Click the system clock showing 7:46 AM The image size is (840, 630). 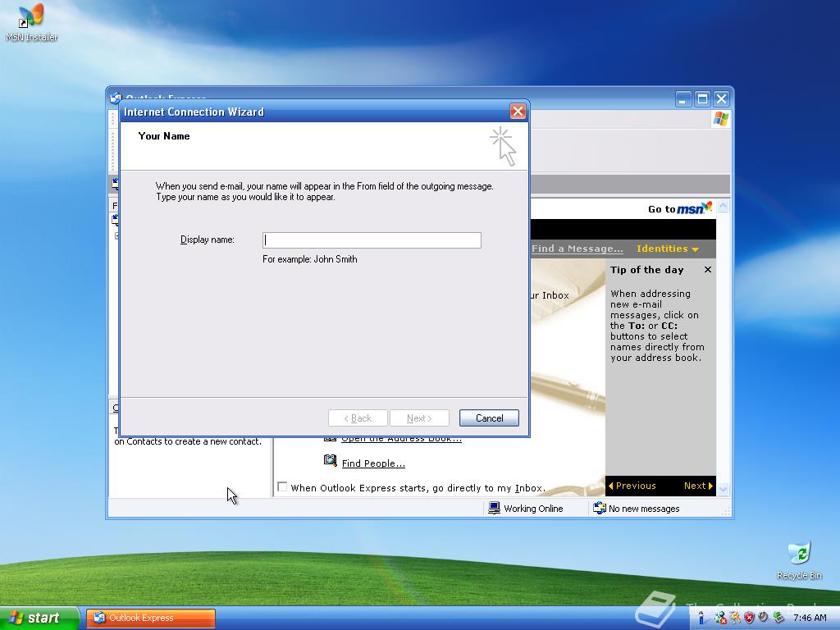pos(810,618)
